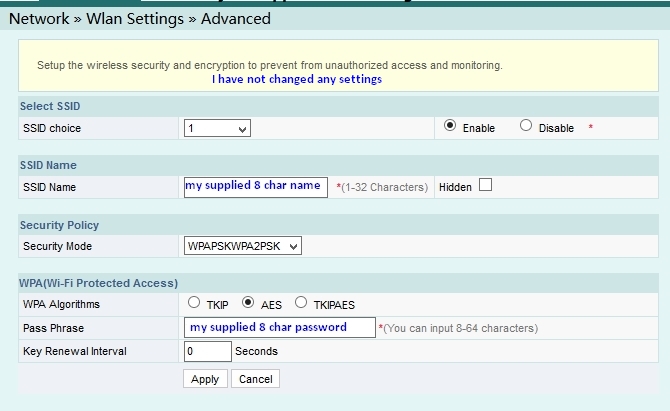
Task: Click 'I have not changed any settings' text
Action: [x=297, y=79]
